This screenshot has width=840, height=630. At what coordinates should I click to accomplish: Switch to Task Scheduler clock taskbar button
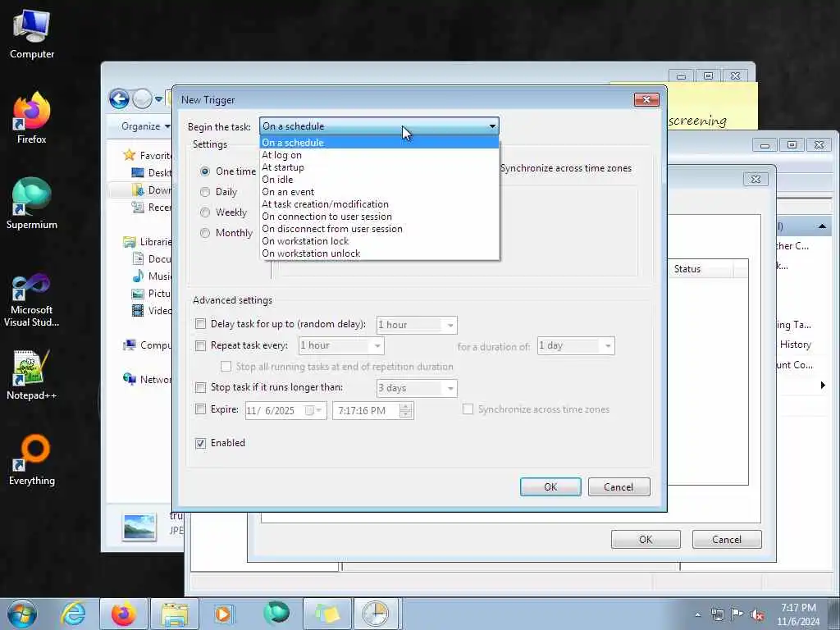point(376,614)
